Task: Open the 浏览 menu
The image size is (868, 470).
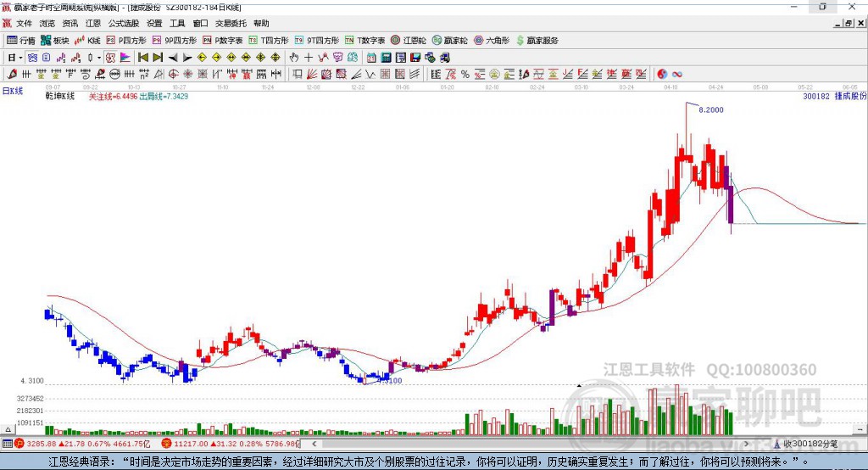Action: pos(47,23)
